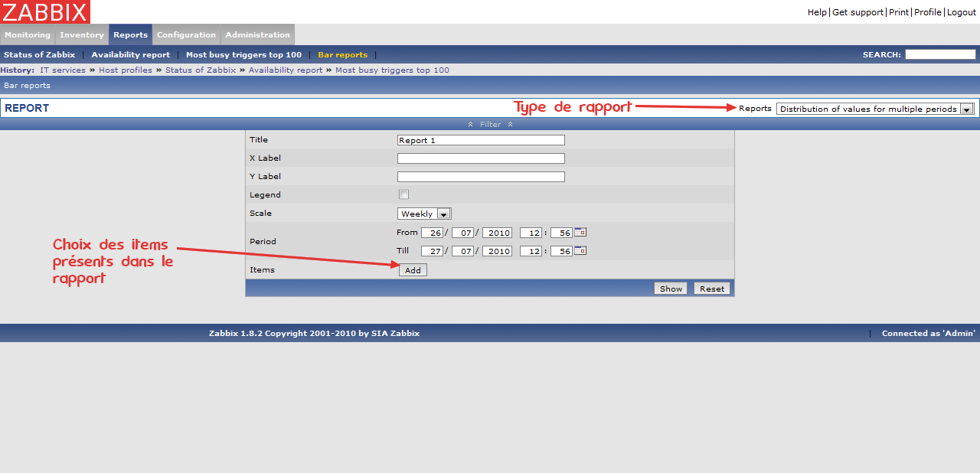Select Most busy triggers top 100
The width and height of the screenshot is (980, 473).
coord(243,55)
